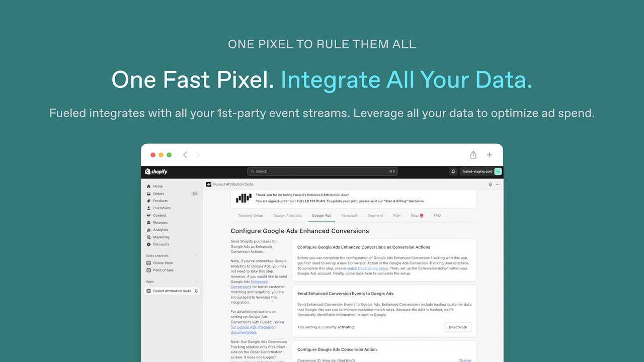Switch to the Tracking Setup tab

tap(251, 216)
